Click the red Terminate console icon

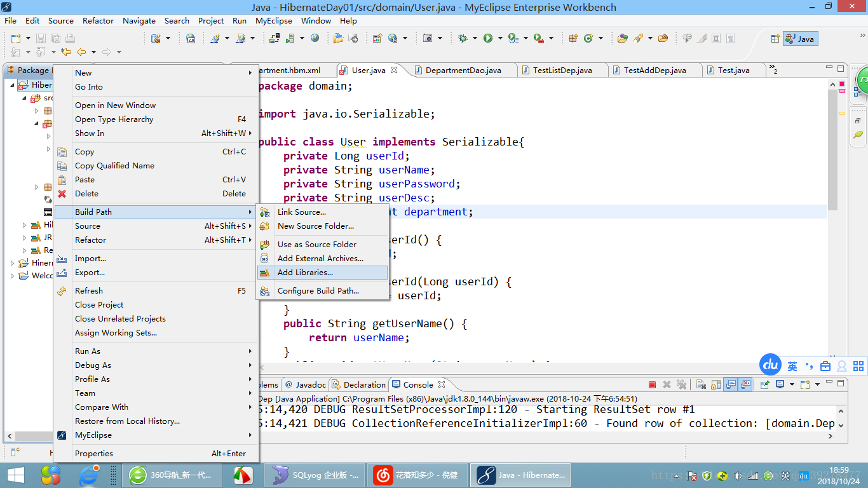pyautogui.click(x=652, y=384)
